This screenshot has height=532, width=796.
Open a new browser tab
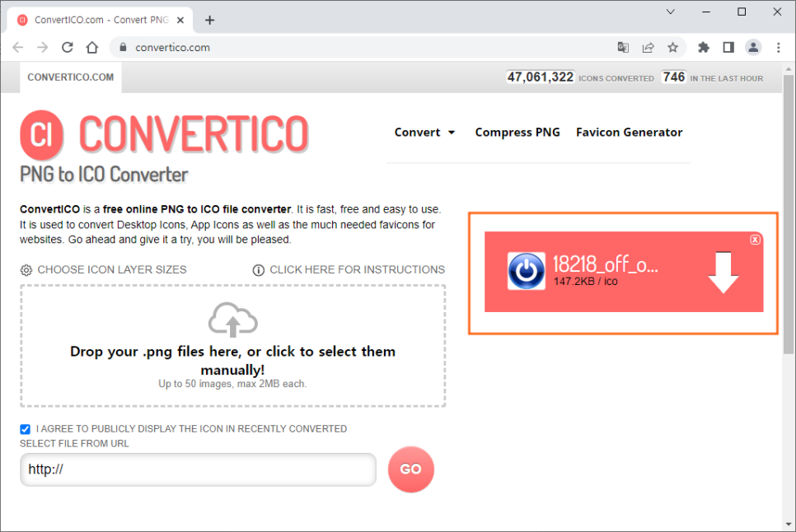(x=209, y=21)
